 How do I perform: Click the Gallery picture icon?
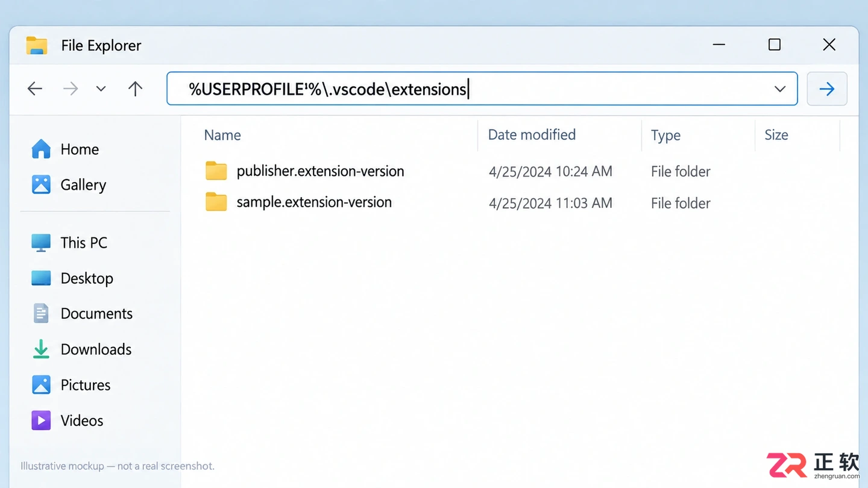click(41, 184)
